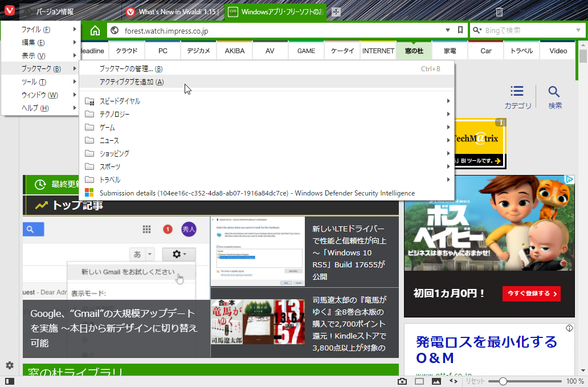Screen dimensions: 588x387
Task: Open the 表示 menu
Action: (x=40, y=55)
